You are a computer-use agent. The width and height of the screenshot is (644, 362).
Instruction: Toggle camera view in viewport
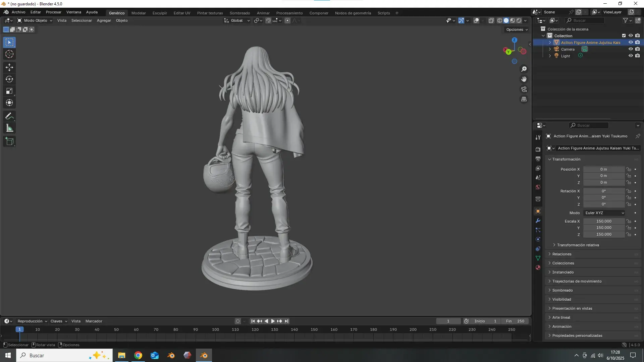click(x=524, y=89)
